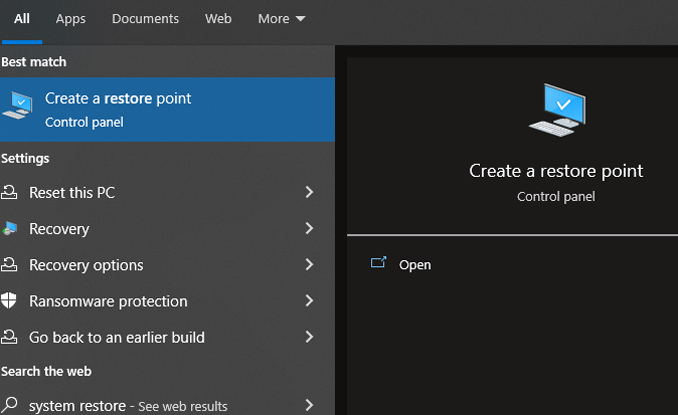Expand Recovery options chevron arrow
Screen dimensions: 678x415
coord(309,264)
